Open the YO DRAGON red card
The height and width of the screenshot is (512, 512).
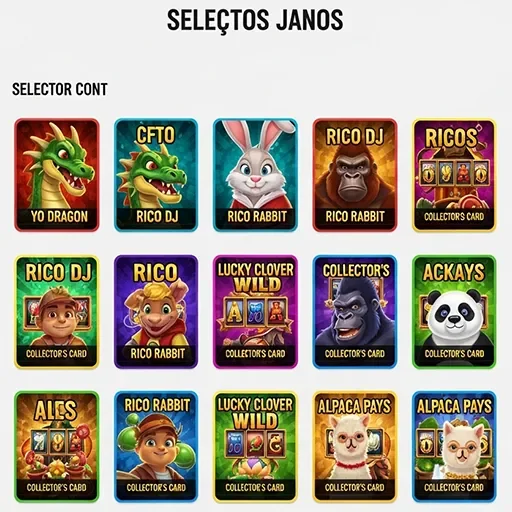pos(57,175)
